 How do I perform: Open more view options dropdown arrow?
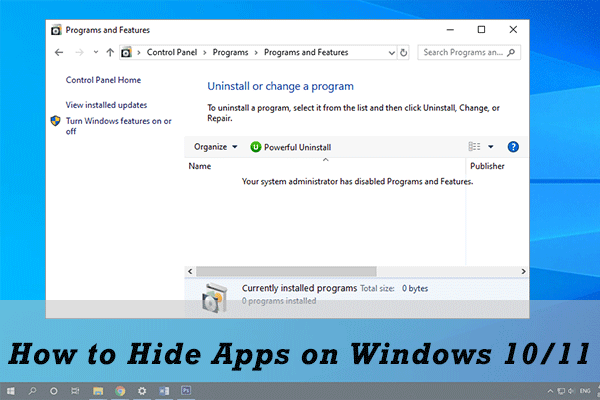pos(491,147)
